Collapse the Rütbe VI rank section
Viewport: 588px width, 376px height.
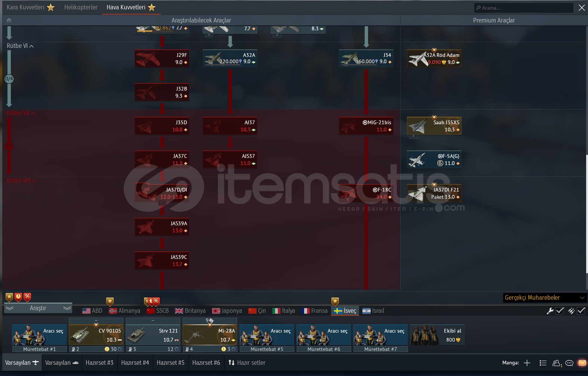click(x=20, y=46)
